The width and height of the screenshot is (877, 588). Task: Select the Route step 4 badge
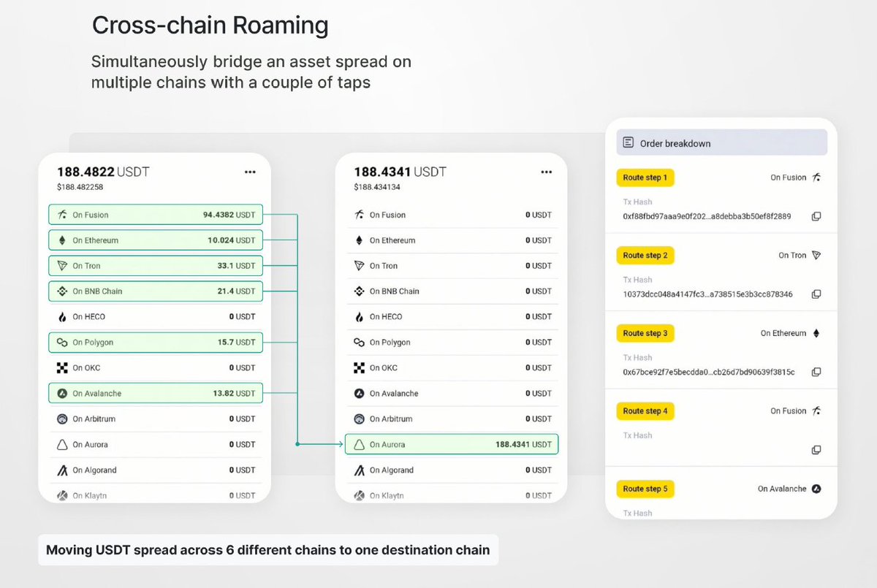tap(645, 411)
